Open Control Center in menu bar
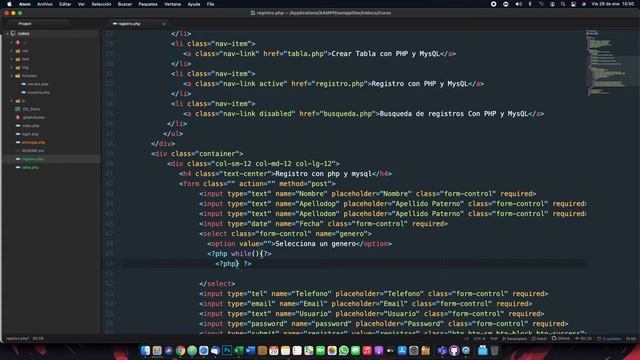This screenshot has width=640, height=360. tap(573, 4)
